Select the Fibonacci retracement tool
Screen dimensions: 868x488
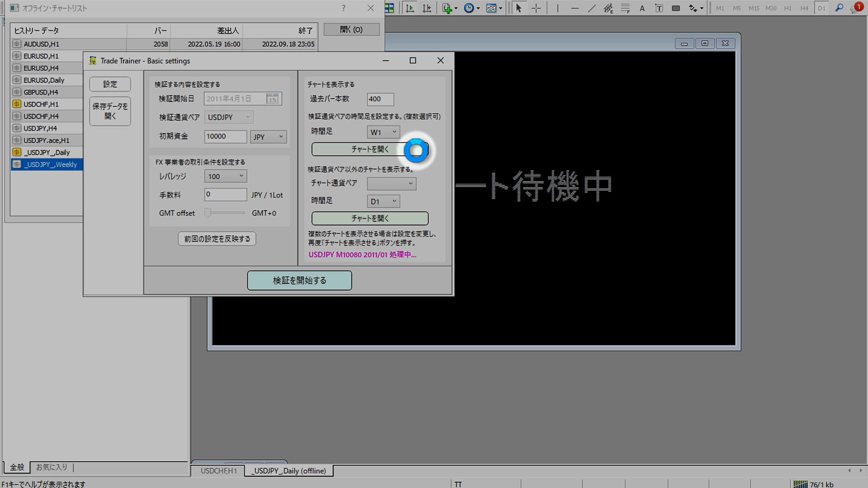click(x=626, y=8)
